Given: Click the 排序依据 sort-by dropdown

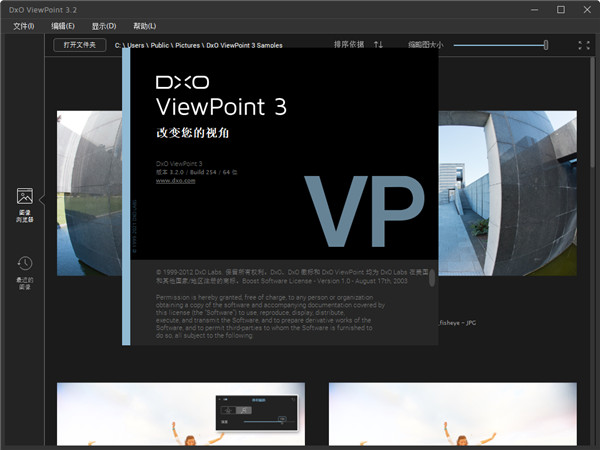Looking at the screenshot, I should pos(349,45).
